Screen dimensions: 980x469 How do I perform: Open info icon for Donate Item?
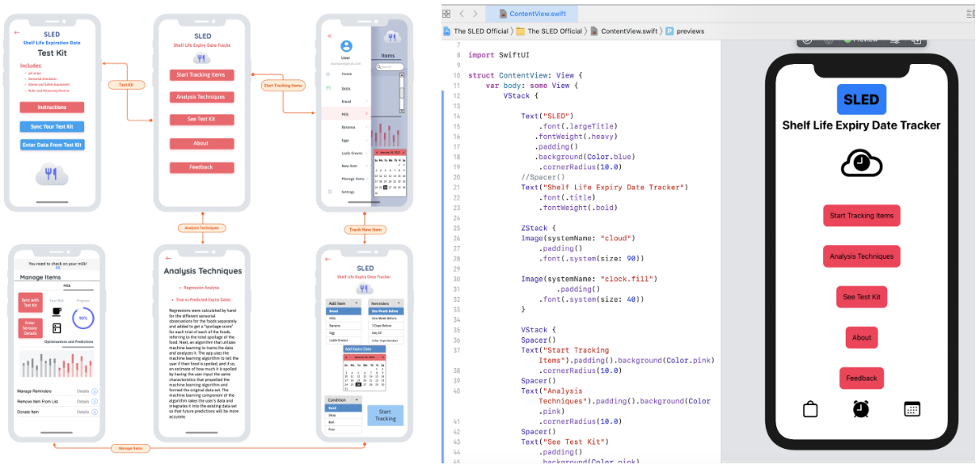pyautogui.click(x=95, y=412)
